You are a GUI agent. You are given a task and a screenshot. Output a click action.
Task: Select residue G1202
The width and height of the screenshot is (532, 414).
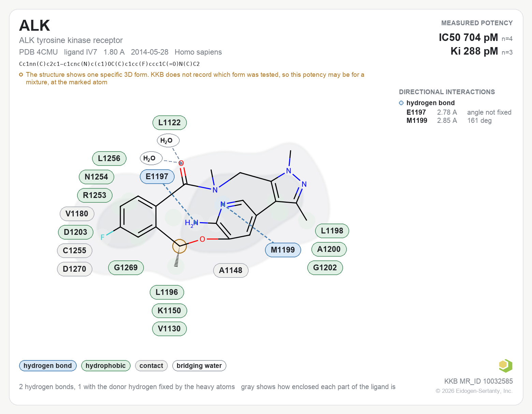click(x=325, y=268)
